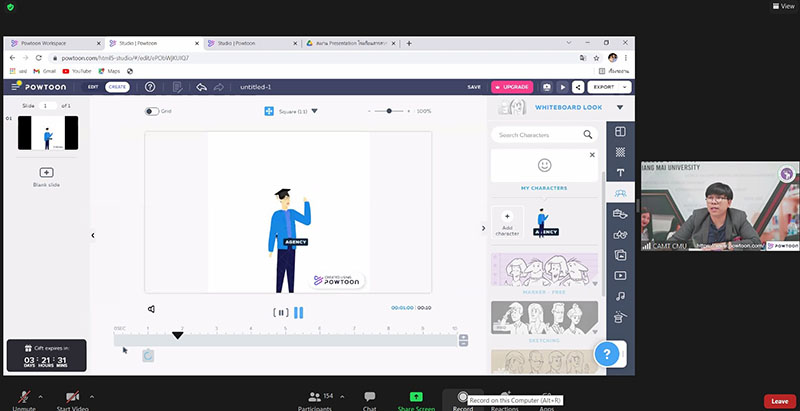Switch to second Studio | Powtoon tab
This screenshot has width=800, height=411.
click(x=252, y=43)
